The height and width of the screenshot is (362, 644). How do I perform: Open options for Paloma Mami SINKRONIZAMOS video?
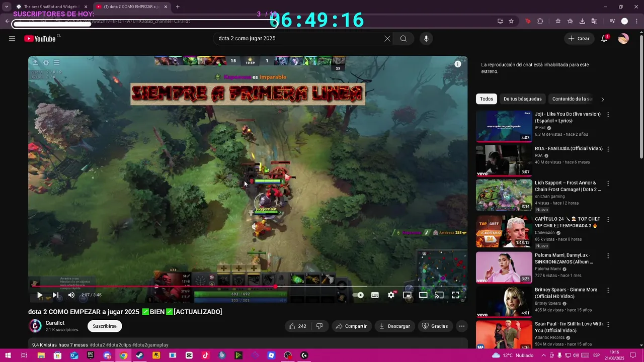click(x=608, y=256)
